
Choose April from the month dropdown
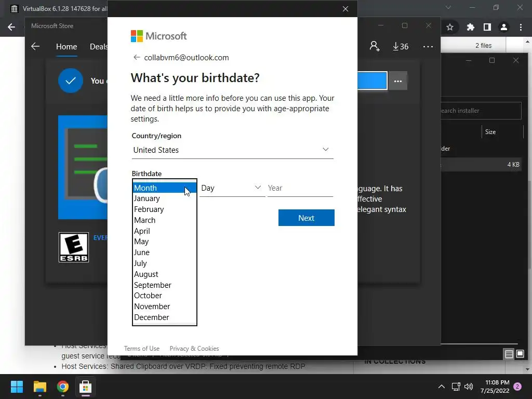pos(164,231)
